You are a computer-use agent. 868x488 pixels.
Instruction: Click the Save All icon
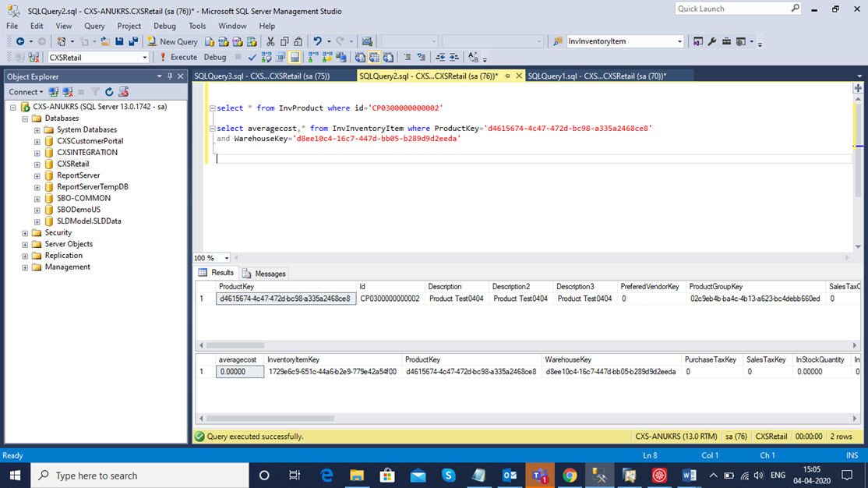coord(133,41)
